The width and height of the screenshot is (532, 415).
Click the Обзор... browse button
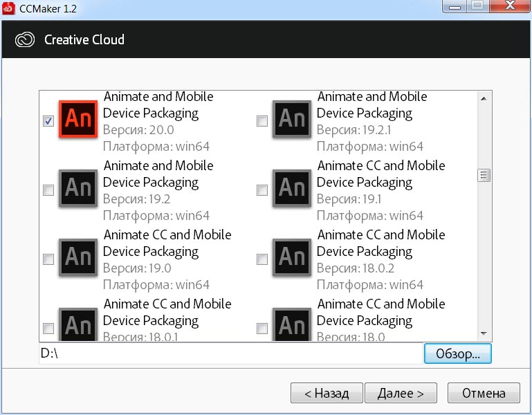click(x=458, y=353)
